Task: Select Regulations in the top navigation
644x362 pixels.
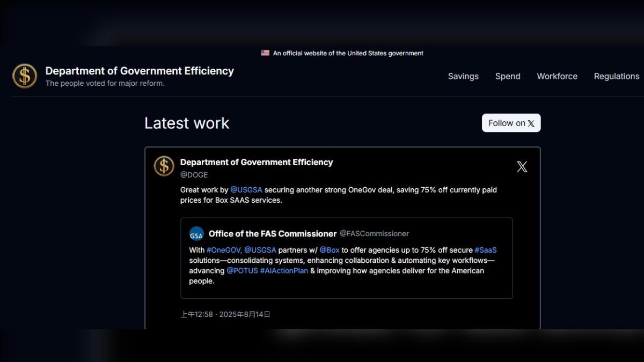Action: click(616, 76)
